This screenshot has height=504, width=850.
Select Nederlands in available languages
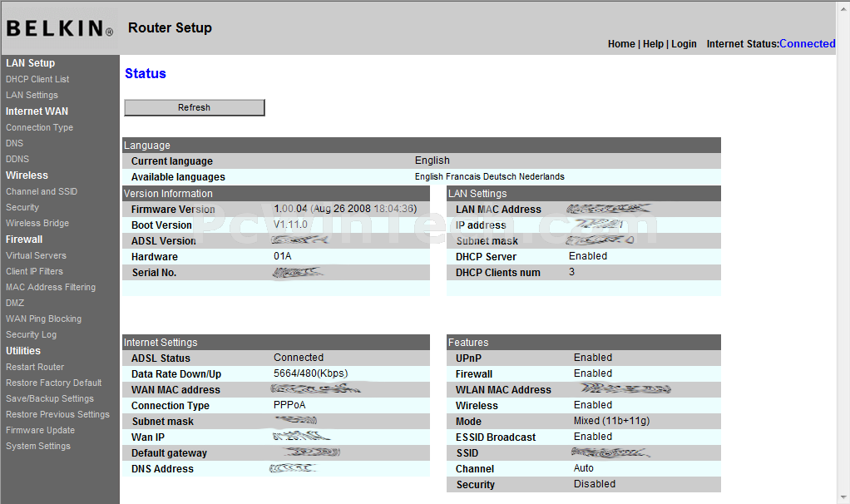[x=541, y=176]
